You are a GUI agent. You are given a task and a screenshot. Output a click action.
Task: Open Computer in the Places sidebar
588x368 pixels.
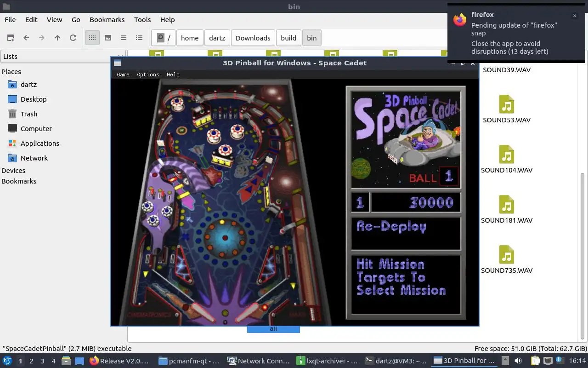click(36, 129)
